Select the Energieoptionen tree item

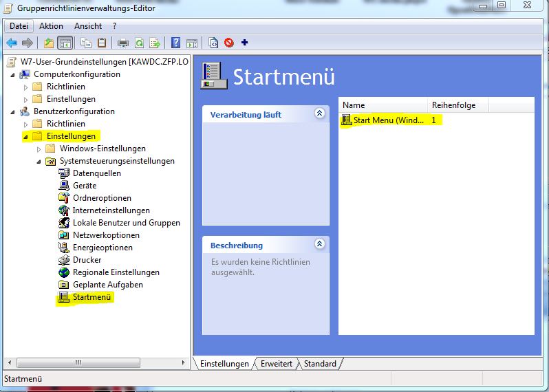tap(103, 248)
